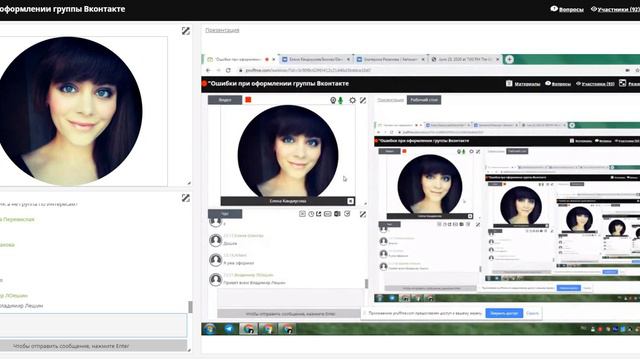This screenshot has height=360, width=640.
Task: Click the camera indicator in the largest shared address bar
Action: click(627, 70)
